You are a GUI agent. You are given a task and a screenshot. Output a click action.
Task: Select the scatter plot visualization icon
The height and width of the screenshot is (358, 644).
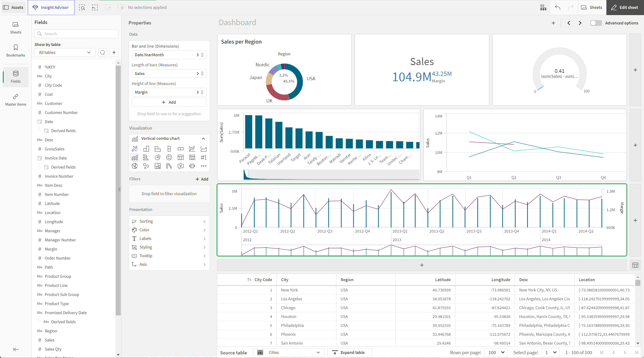point(146,166)
